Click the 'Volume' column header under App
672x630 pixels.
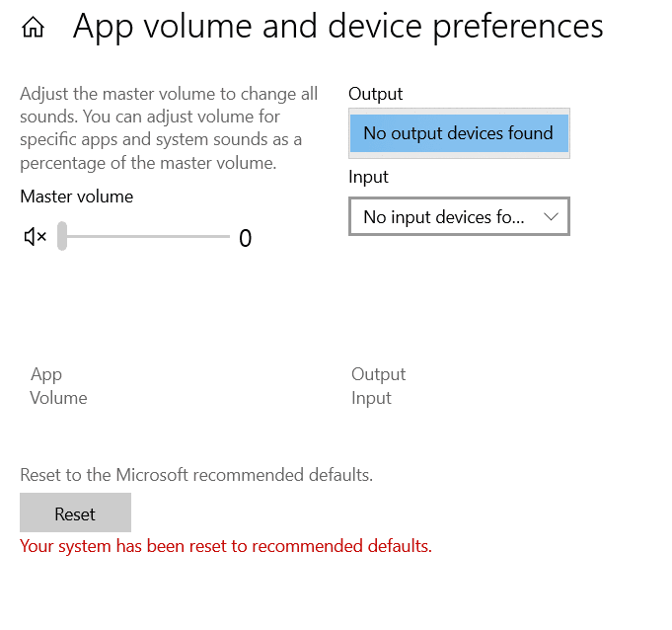(58, 398)
